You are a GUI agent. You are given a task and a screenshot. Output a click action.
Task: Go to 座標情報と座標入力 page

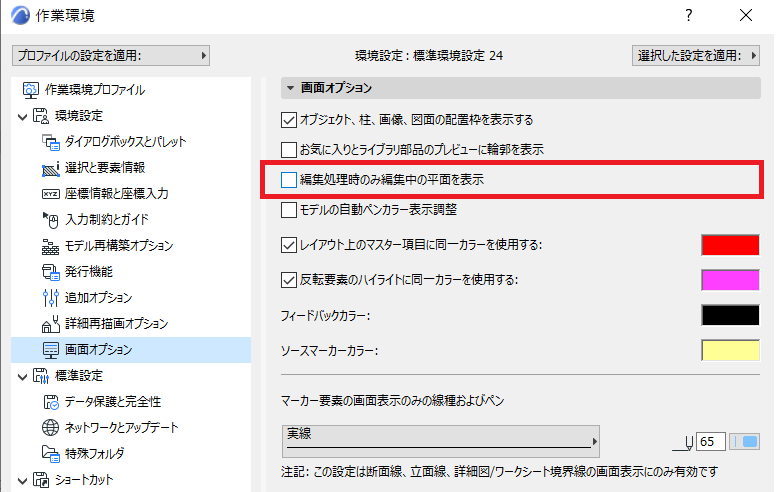[x=117, y=194]
